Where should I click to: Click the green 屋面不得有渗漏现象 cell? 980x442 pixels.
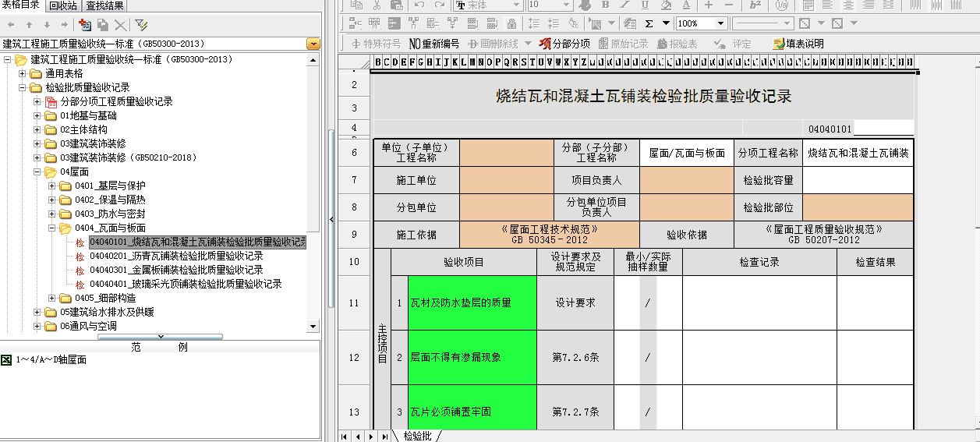[472, 357]
